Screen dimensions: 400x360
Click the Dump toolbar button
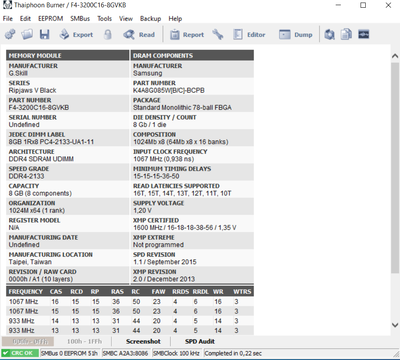[x=296, y=34]
